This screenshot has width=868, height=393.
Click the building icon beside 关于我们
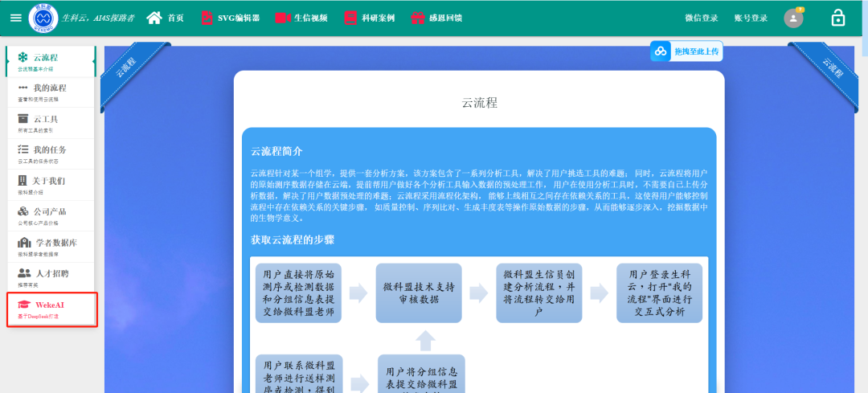point(23,181)
